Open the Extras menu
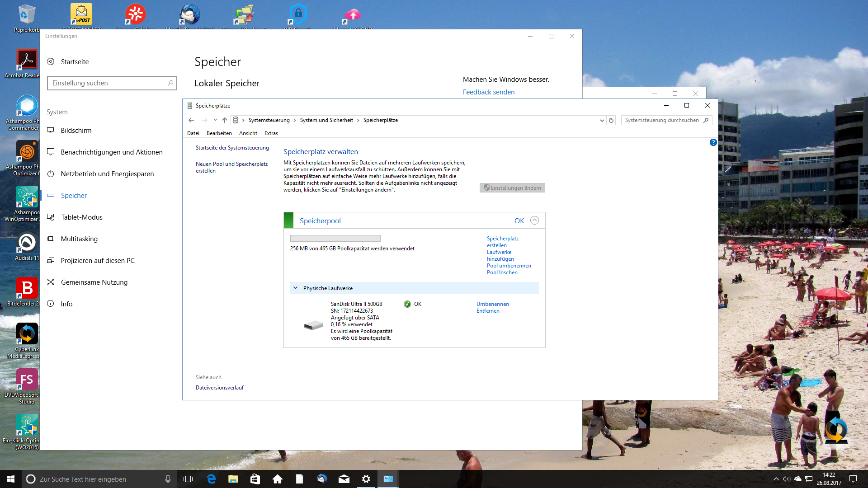 coord(271,133)
